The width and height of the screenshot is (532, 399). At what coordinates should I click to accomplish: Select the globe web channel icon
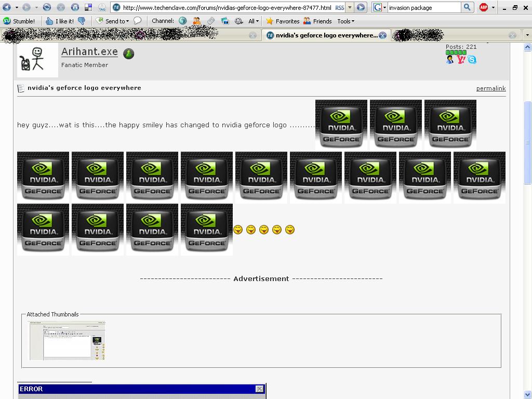pyautogui.click(x=182, y=21)
